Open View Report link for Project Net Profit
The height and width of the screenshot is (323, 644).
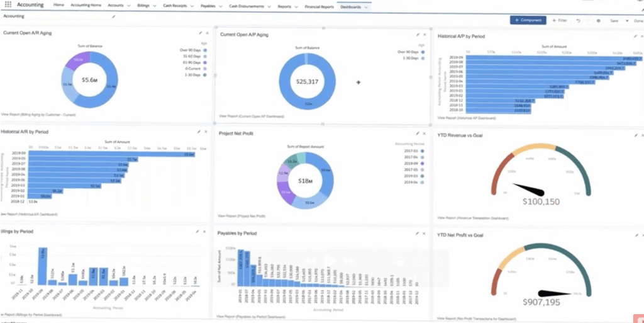point(242,215)
